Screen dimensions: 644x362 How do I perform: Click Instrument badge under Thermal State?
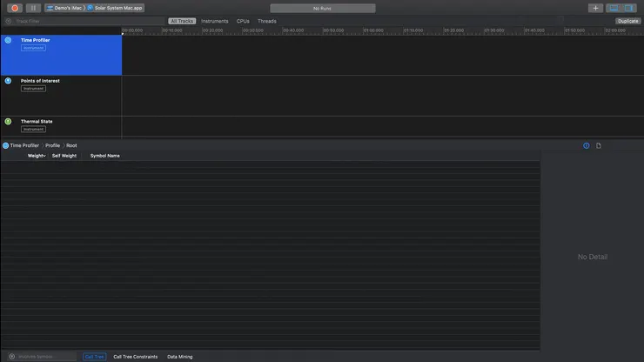33,130
